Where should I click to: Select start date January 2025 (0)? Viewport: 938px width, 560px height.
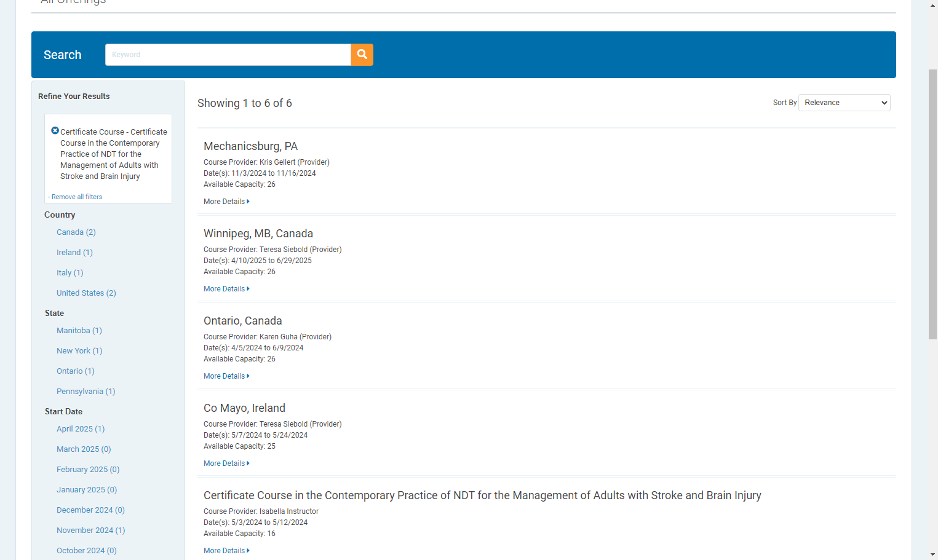pyautogui.click(x=87, y=490)
